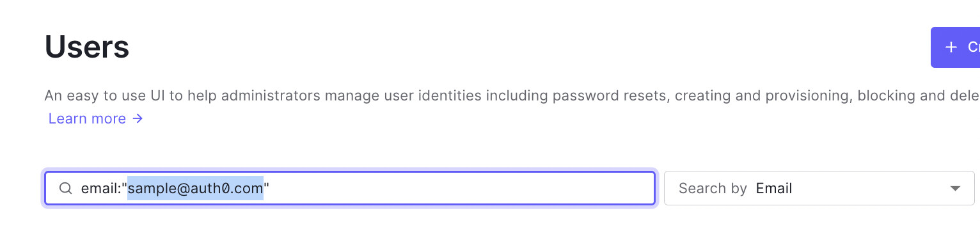Click the administrators description paragraph
The width and height of the screenshot is (980, 238).
pos(512,96)
